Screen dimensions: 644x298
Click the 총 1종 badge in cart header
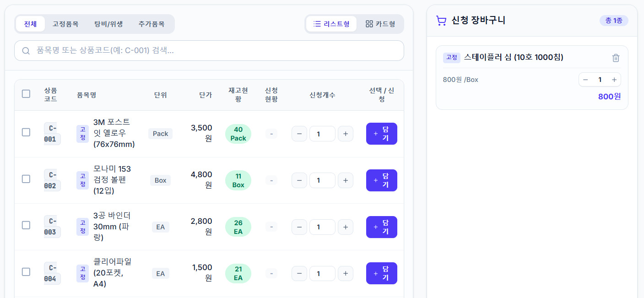614,21
